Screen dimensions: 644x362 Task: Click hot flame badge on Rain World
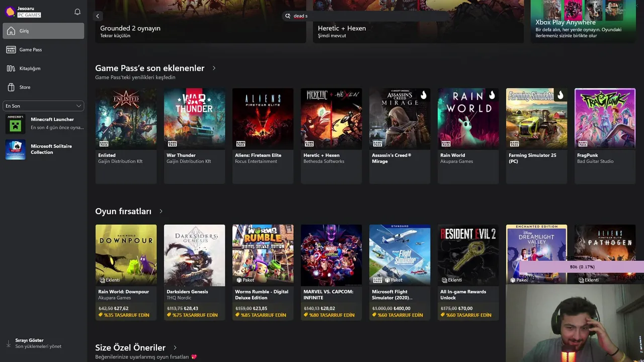(x=492, y=95)
